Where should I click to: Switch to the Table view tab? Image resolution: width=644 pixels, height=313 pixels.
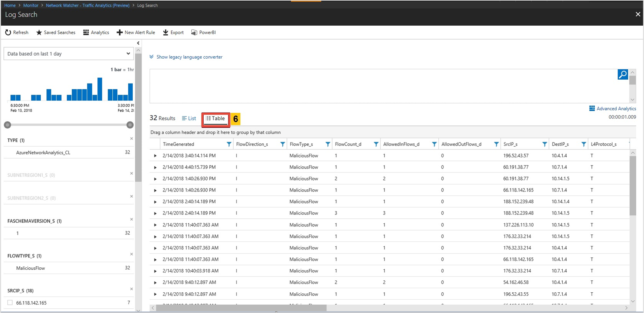click(x=216, y=119)
